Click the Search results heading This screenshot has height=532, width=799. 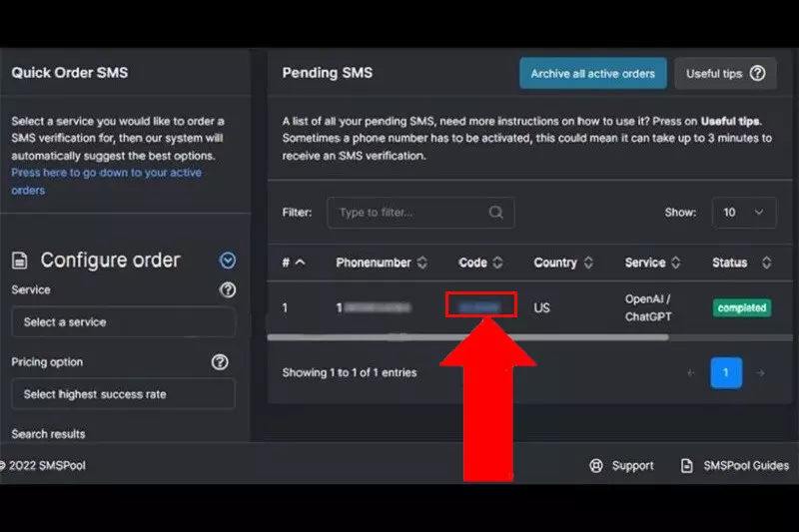tap(48, 434)
